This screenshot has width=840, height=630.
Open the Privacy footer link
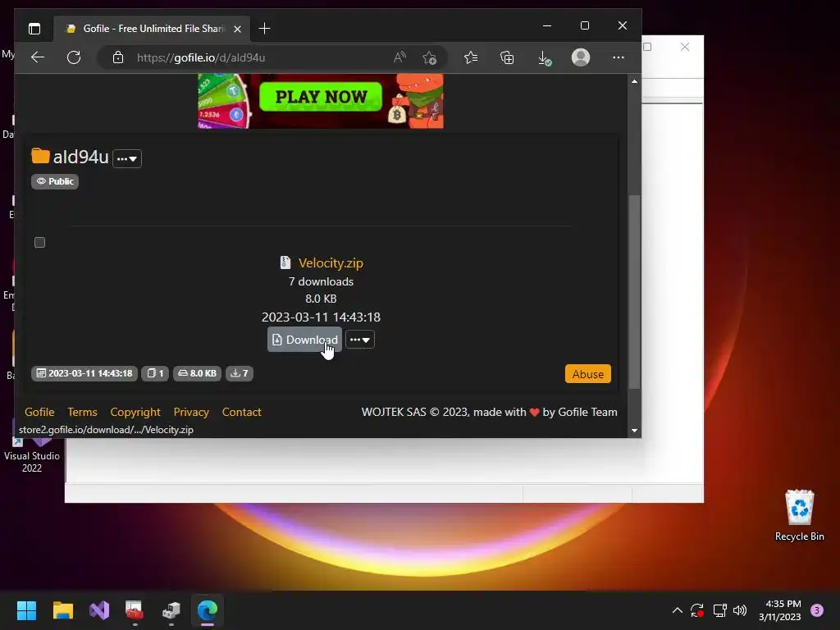click(x=191, y=412)
